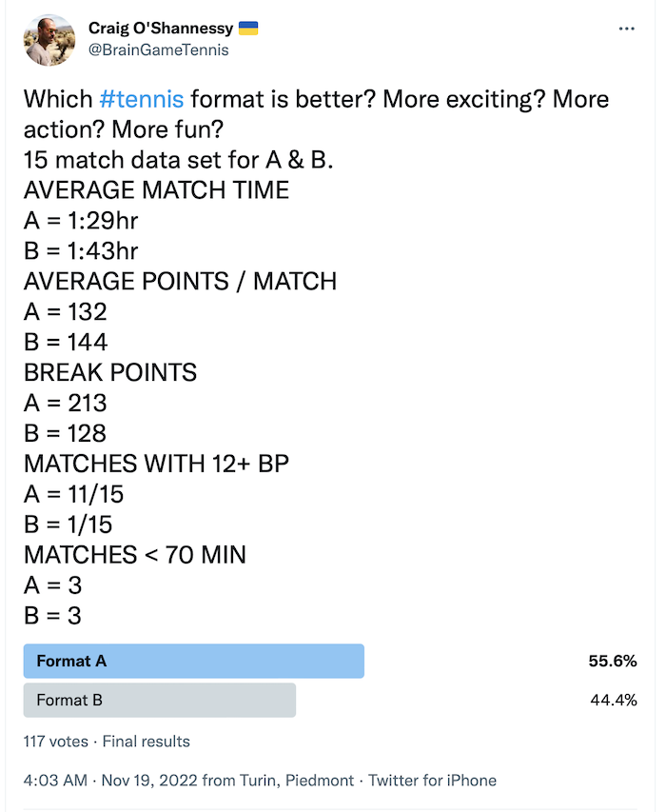Click the Twitter for iPhone source link
This screenshot has height=812, width=666.
(x=432, y=780)
